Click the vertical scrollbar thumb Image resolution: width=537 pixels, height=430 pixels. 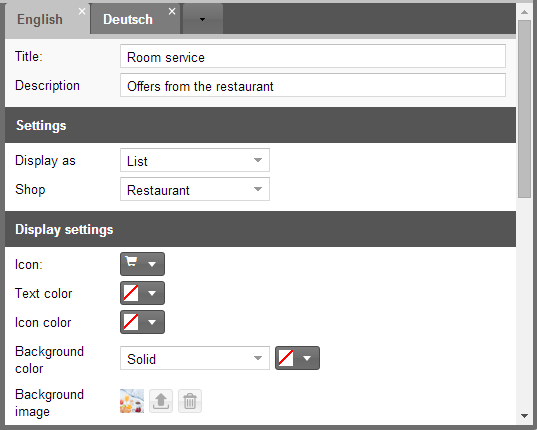(524, 109)
